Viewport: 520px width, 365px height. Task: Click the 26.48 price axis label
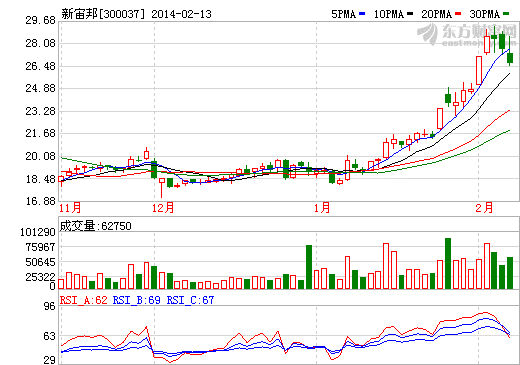[x=40, y=66]
